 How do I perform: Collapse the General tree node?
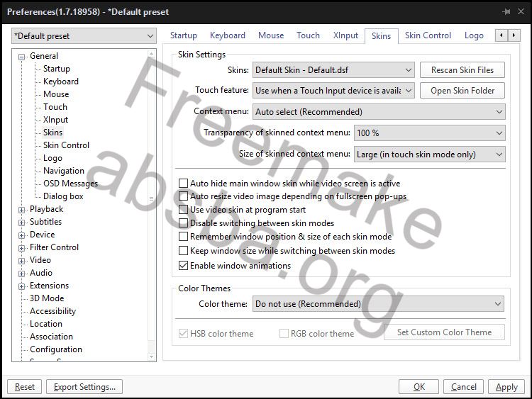point(22,57)
